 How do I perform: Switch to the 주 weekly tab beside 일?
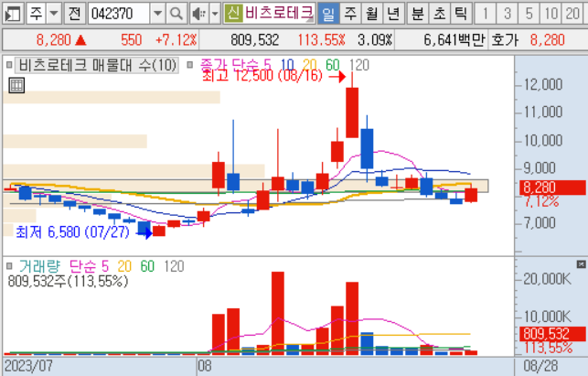[350, 14]
